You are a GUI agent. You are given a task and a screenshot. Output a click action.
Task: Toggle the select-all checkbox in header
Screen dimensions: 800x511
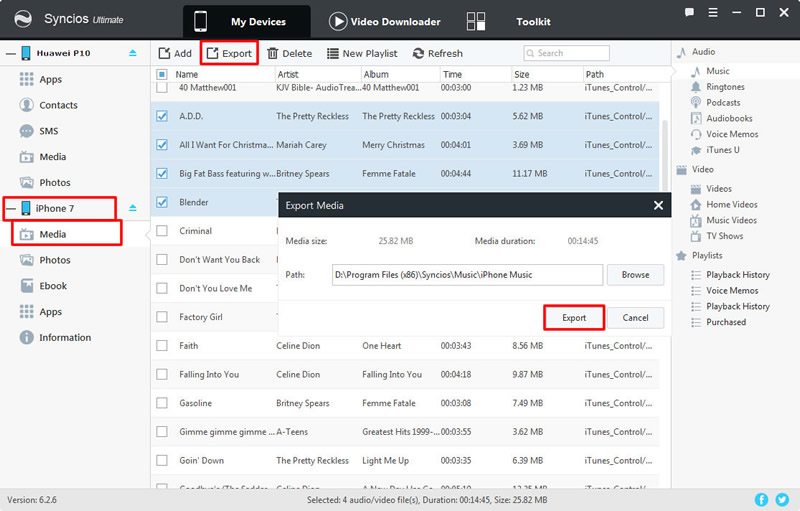coord(162,74)
